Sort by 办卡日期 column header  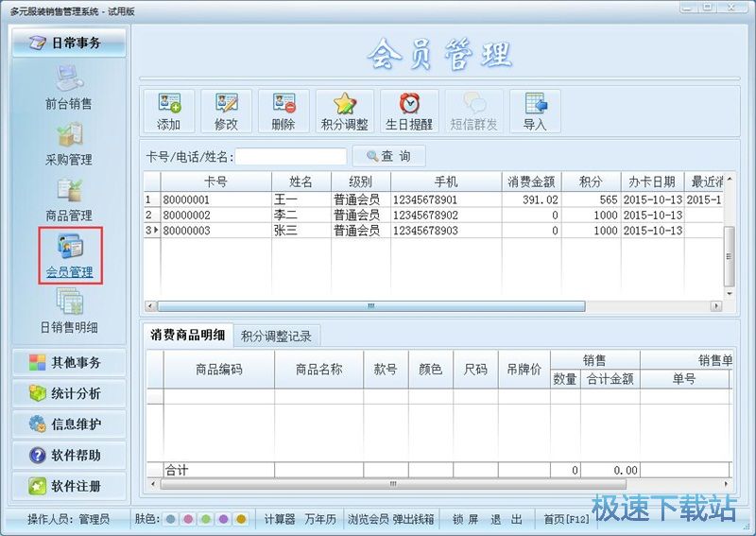(x=652, y=182)
